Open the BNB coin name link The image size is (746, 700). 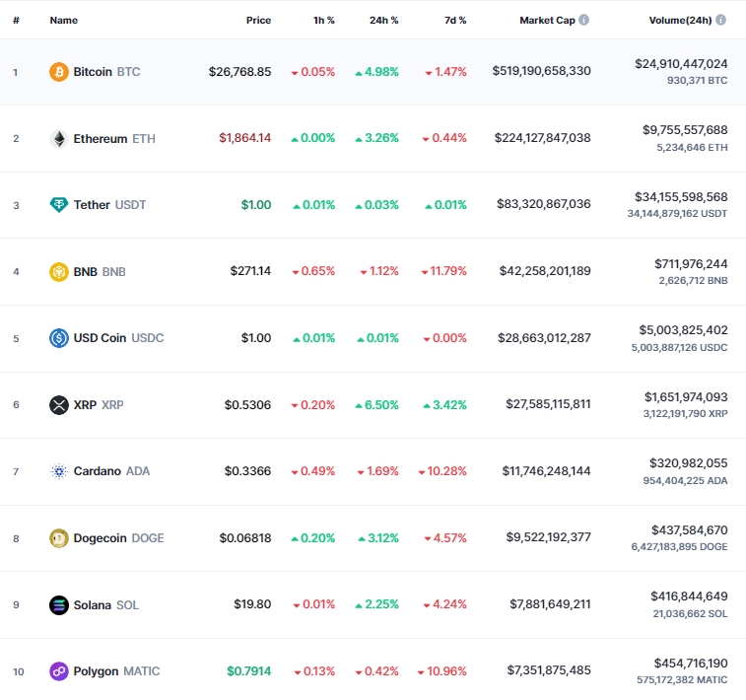(100, 272)
